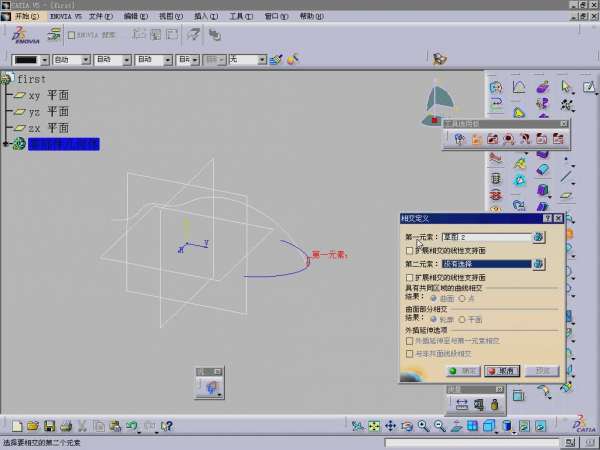Select the Zoom In magnifier tool

pos(423,427)
